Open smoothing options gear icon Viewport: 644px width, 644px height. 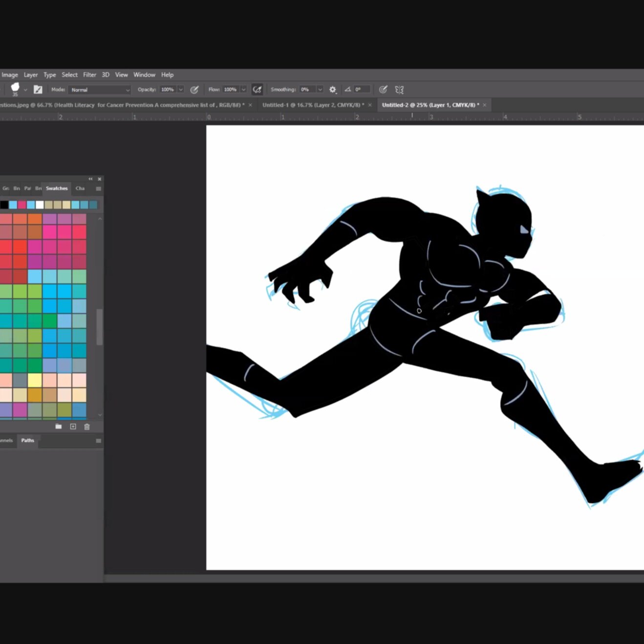(x=333, y=89)
